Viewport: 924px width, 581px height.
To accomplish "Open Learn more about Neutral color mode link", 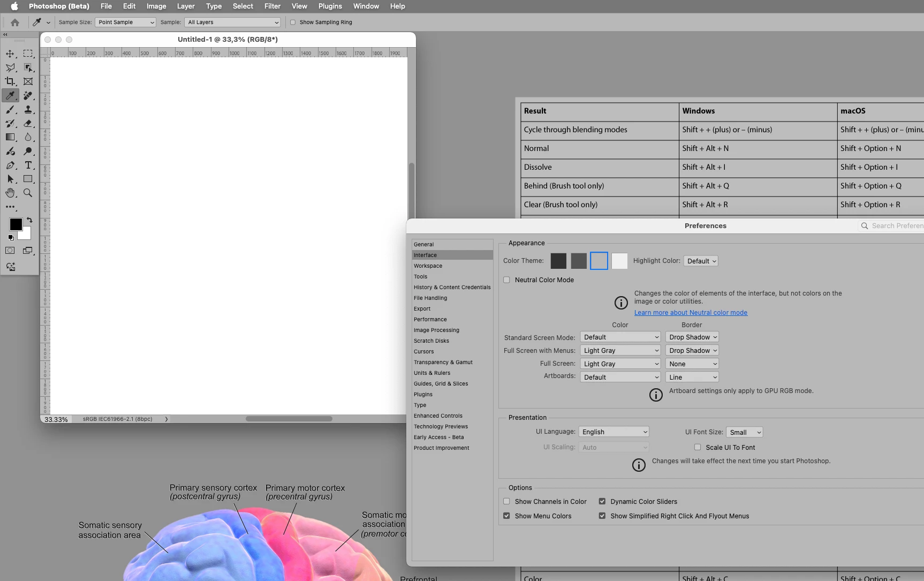I will pos(691,313).
